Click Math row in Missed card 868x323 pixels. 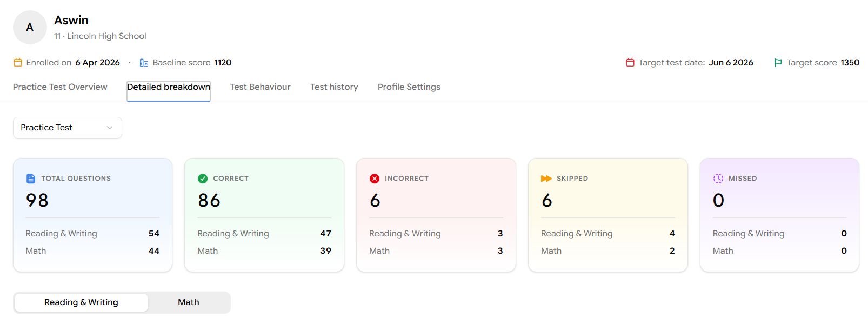780,251
